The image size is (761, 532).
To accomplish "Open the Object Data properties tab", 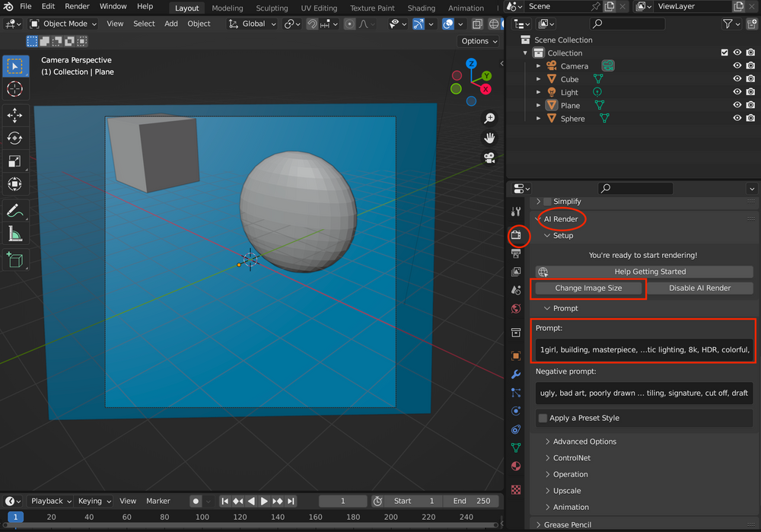I will click(516, 448).
